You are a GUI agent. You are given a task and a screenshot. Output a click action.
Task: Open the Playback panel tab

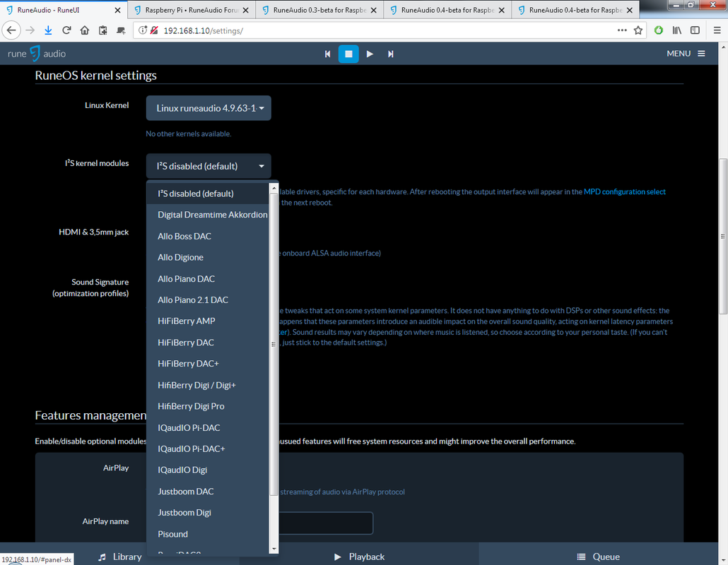click(x=359, y=557)
